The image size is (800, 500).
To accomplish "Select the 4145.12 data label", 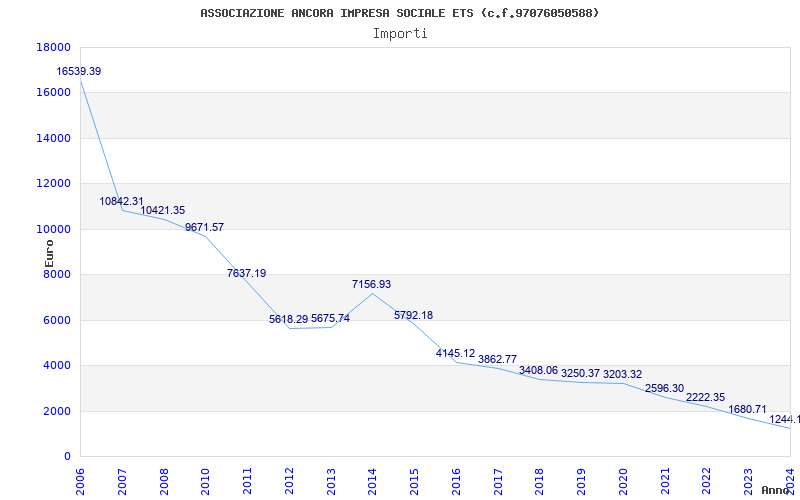I will tap(455, 353).
